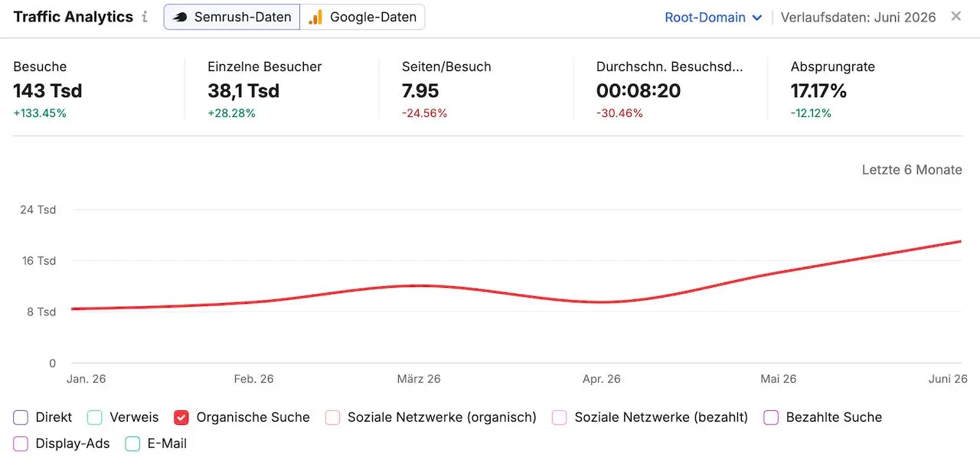
Task: Click the Besuche value 143 Tsd
Action: (x=47, y=91)
